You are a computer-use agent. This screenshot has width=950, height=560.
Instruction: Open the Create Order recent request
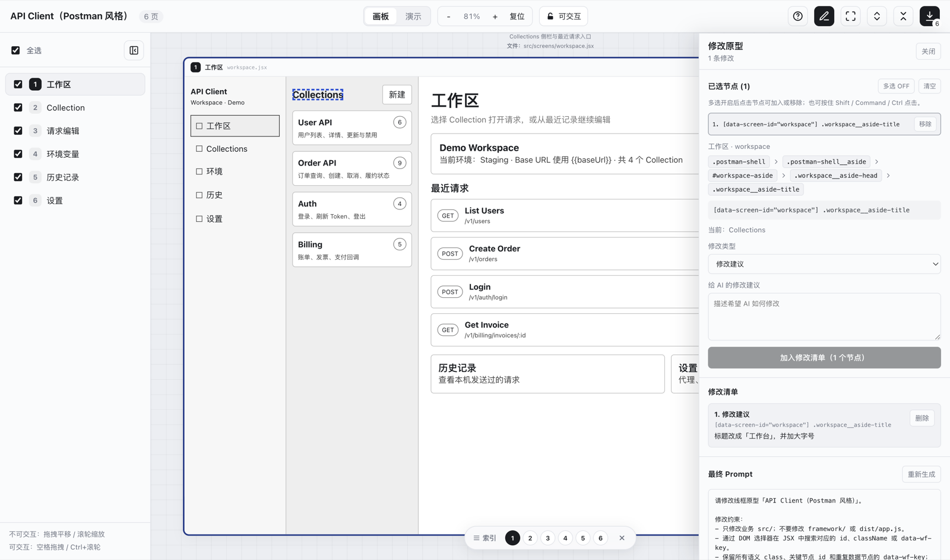(x=565, y=253)
